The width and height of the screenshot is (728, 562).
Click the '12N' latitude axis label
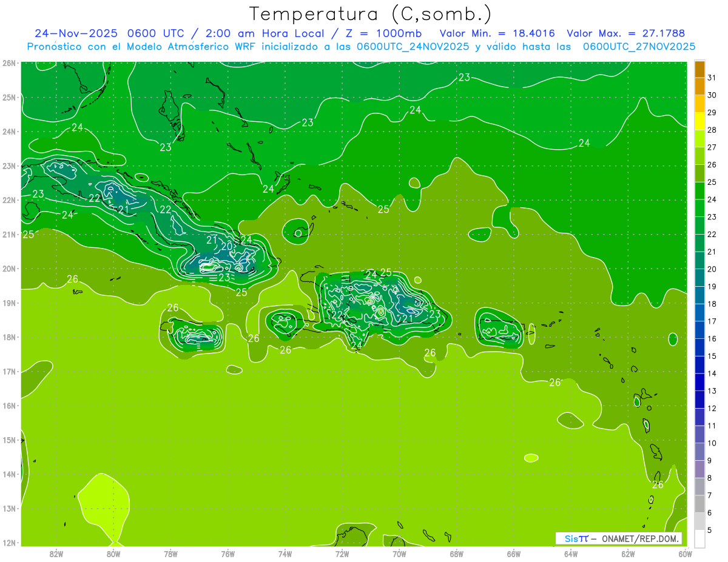point(9,543)
